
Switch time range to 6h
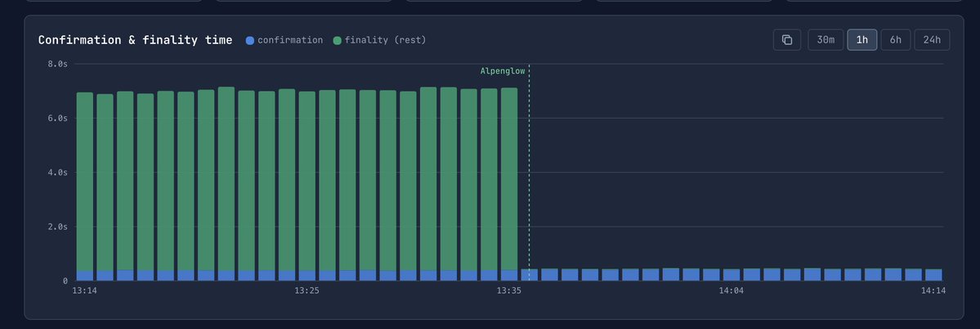[x=896, y=40]
